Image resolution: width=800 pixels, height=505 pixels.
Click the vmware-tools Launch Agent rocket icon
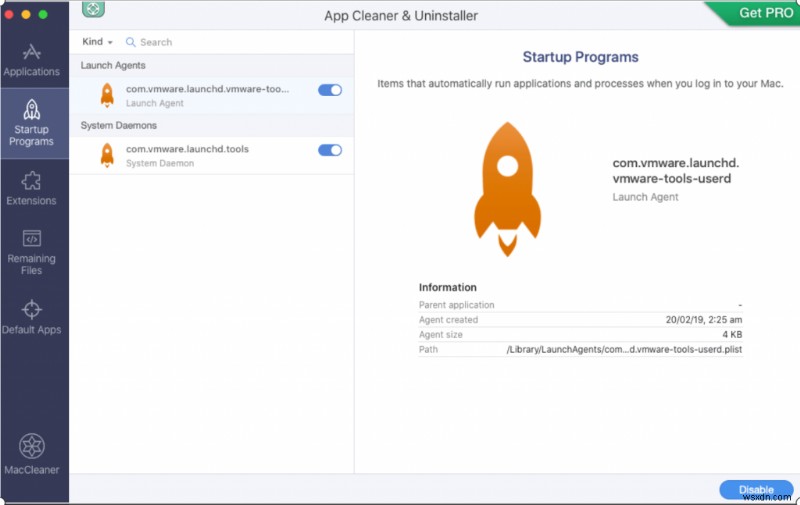tap(107, 95)
